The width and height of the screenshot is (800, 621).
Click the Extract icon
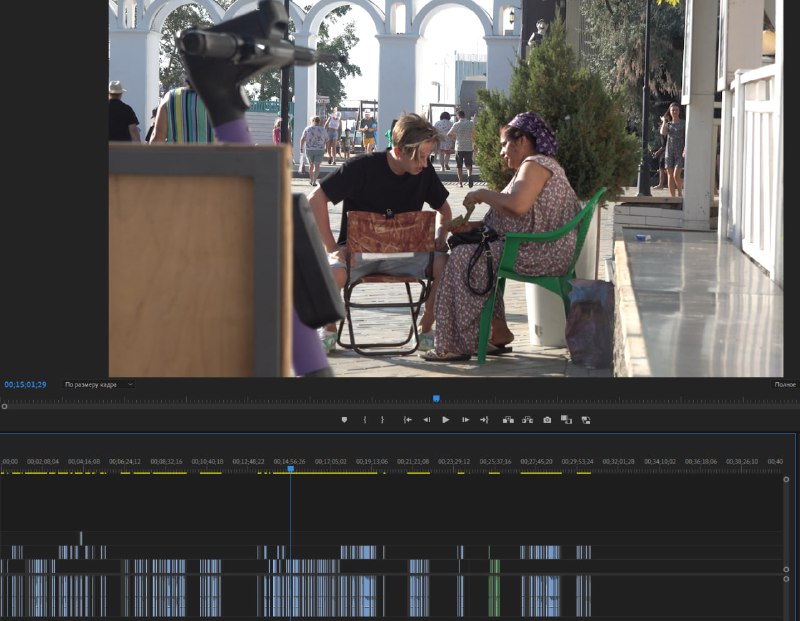pyautogui.click(x=527, y=420)
